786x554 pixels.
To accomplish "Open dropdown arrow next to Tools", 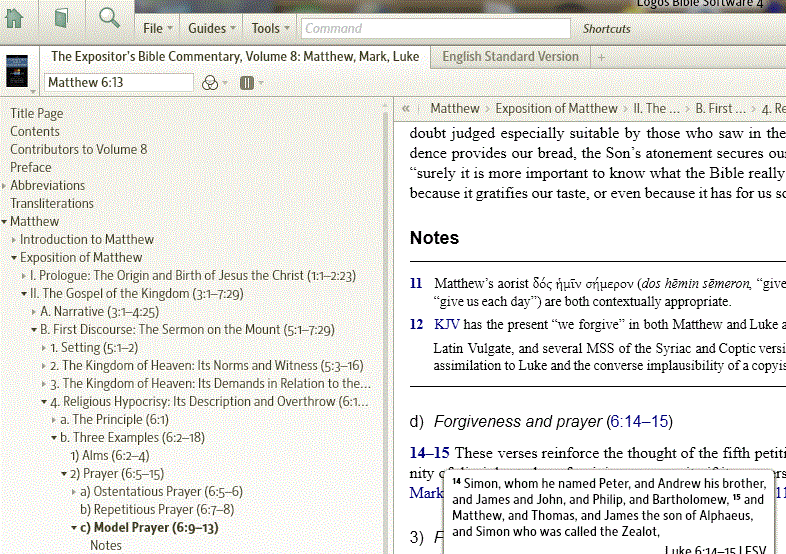I will [x=287, y=29].
